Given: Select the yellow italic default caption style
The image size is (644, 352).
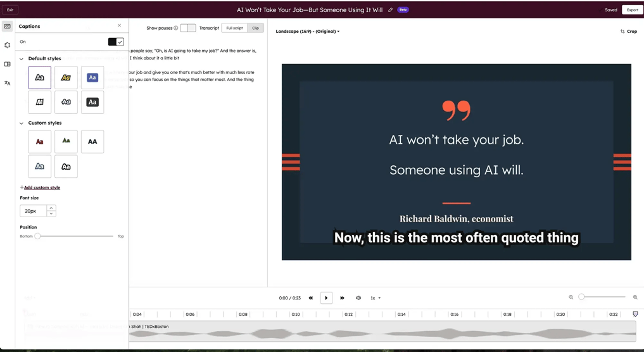Looking at the screenshot, I should [x=66, y=78].
